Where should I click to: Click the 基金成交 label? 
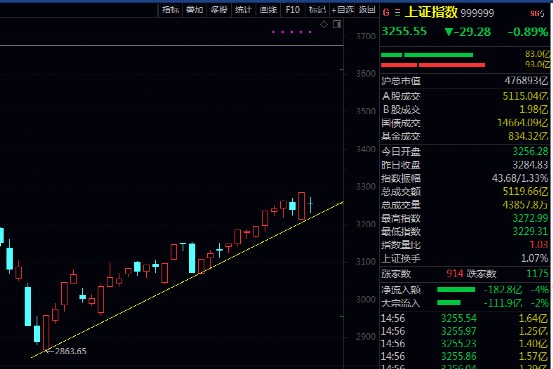coord(401,137)
